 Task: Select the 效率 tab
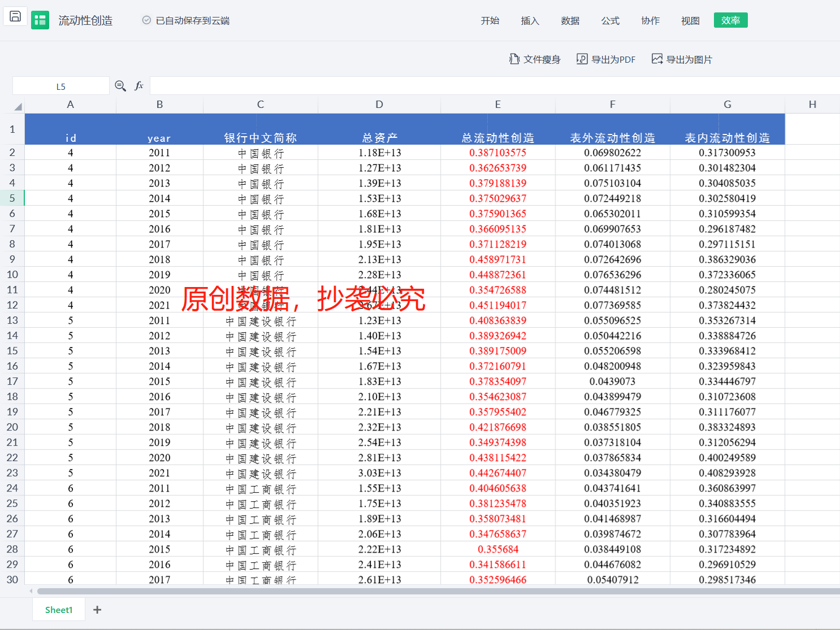click(731, 20)
